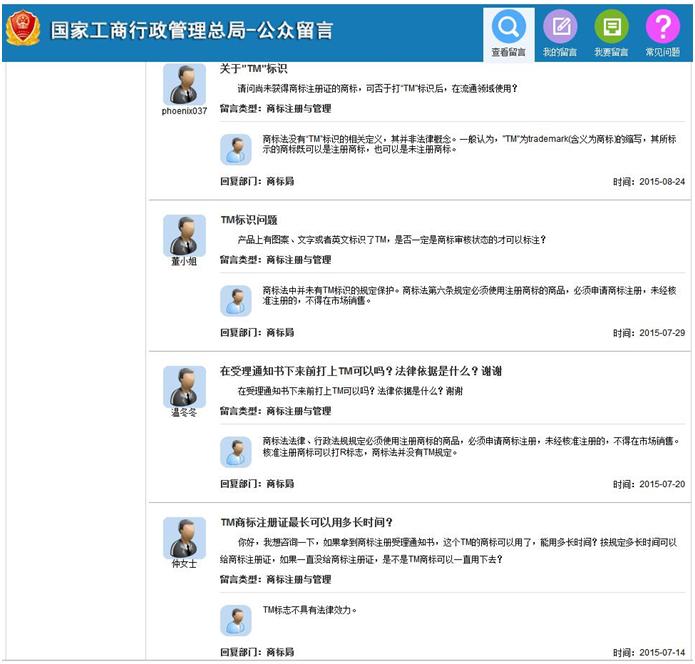Click the date 2015-07-20

[x=662, y=484]
